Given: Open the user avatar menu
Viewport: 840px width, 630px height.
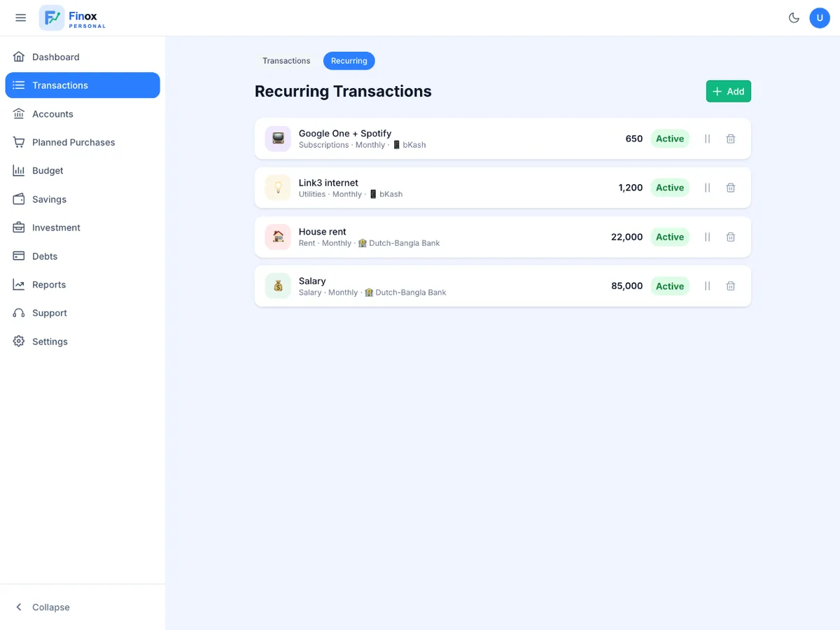Looking at the screenshot, I should [x=820, y=18].
